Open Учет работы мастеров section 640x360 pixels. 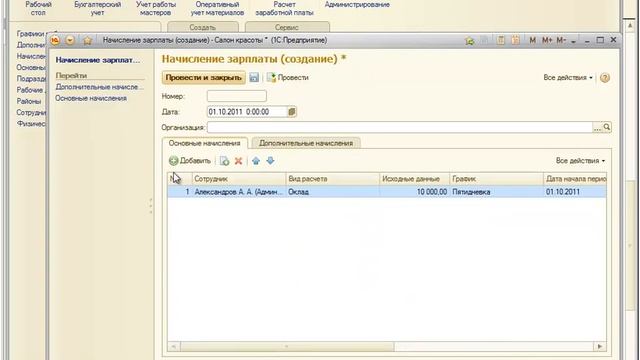coord(156,9)
